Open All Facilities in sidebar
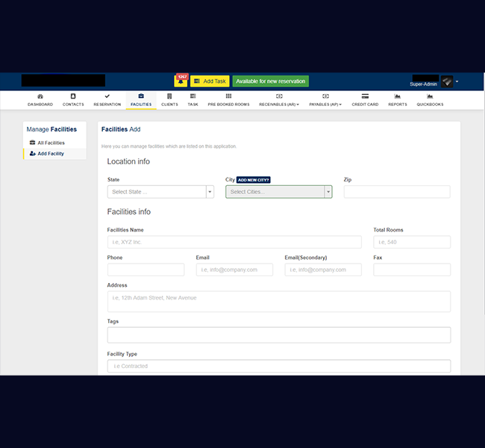 51,143
